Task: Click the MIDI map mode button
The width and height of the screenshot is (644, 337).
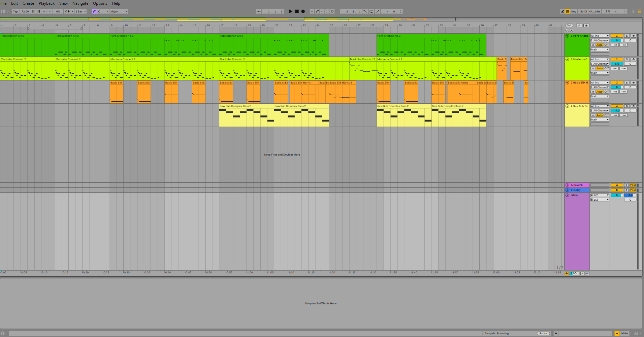Action: [584, 11]
